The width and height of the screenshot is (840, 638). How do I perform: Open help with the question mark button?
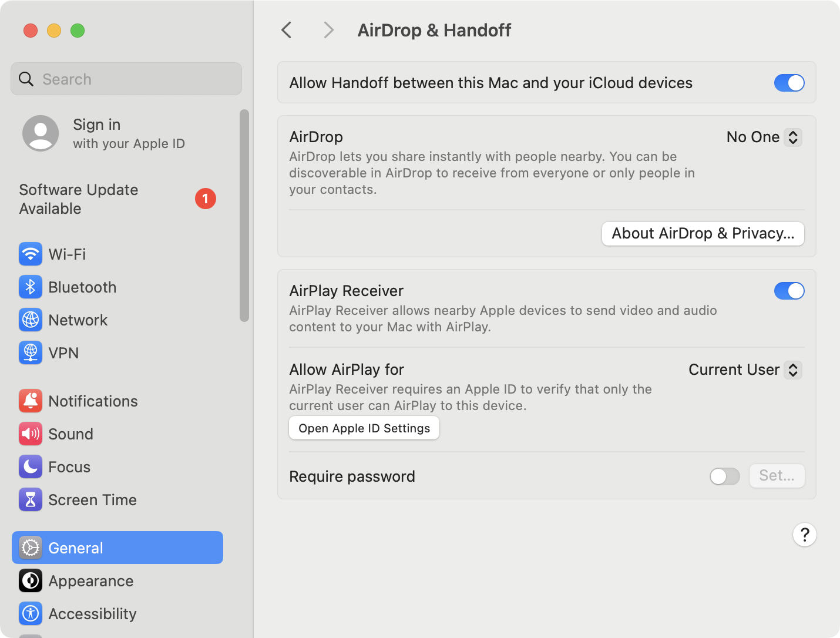click(805, 535)
